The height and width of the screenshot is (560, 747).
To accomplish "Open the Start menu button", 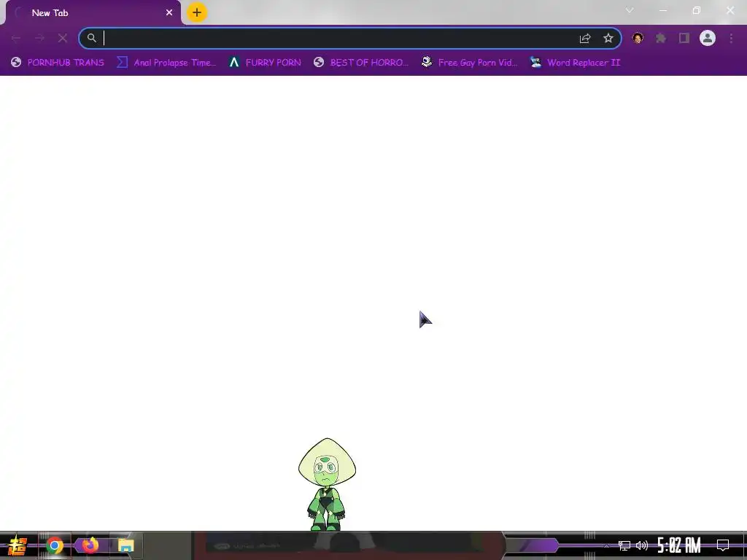I will (x=18, y=545).
